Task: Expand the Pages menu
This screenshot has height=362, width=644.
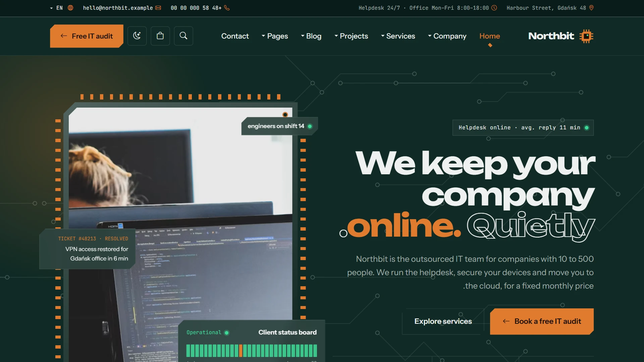Action: [x=275, y=36]
